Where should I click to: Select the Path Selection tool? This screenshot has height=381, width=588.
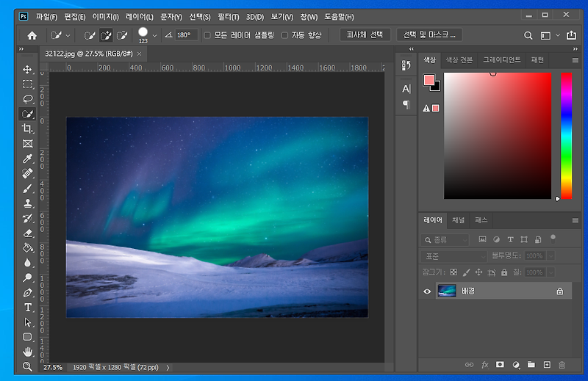[x=27, y=322]
